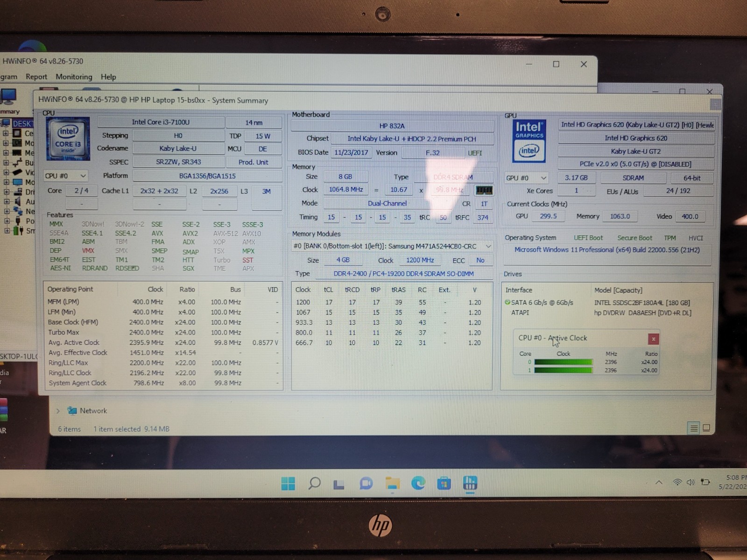Click the BIOS Date 11/23/2017 field
This screenshot has height=560, width=747.
coord(351,153)
